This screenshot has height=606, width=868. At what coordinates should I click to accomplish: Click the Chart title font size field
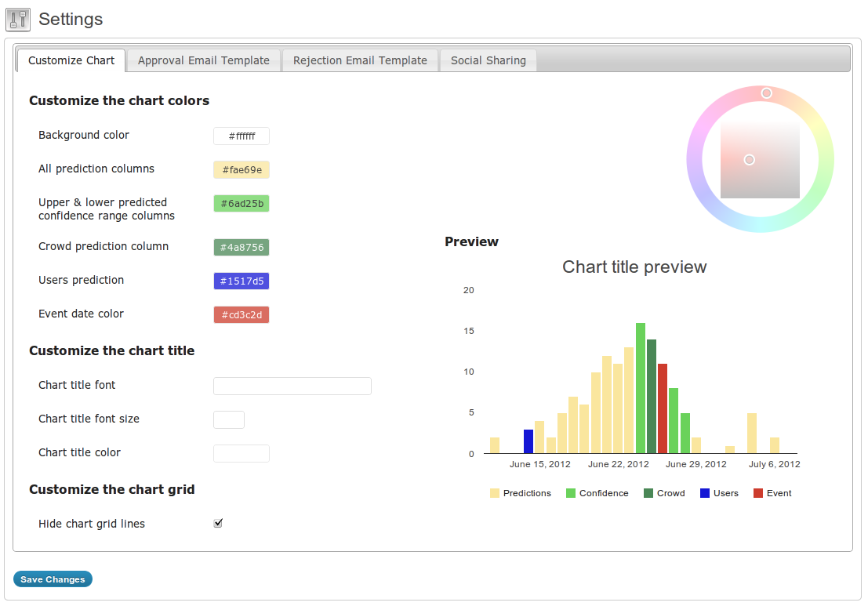pos(229,420)
